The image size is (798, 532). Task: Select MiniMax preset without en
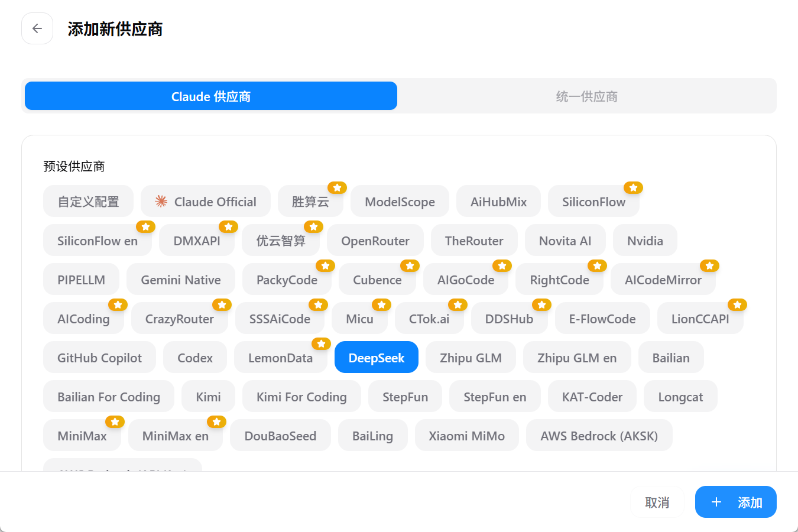[x=82, y=436]
